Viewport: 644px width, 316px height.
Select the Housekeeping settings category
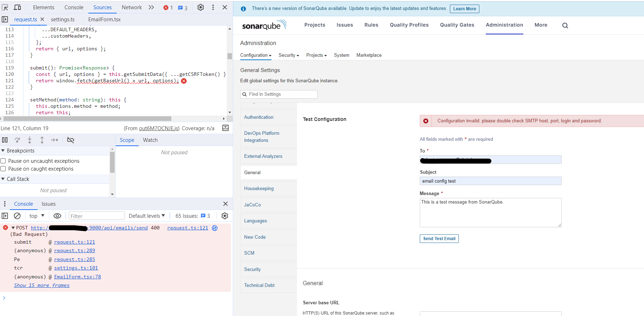tap(269, 189)
